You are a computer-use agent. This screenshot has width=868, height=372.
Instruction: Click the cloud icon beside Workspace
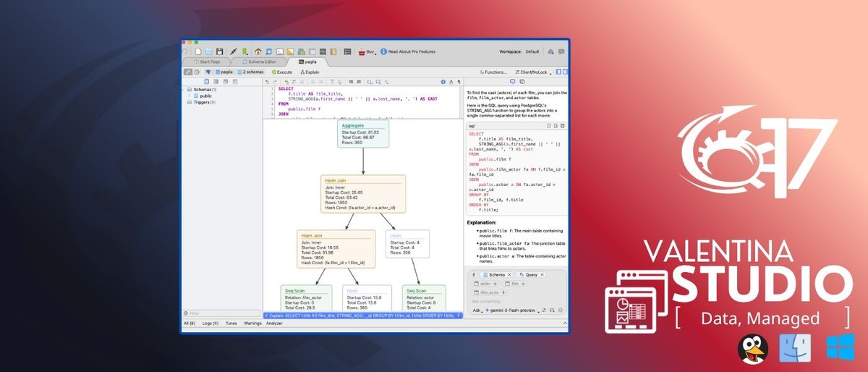[550, 51]
